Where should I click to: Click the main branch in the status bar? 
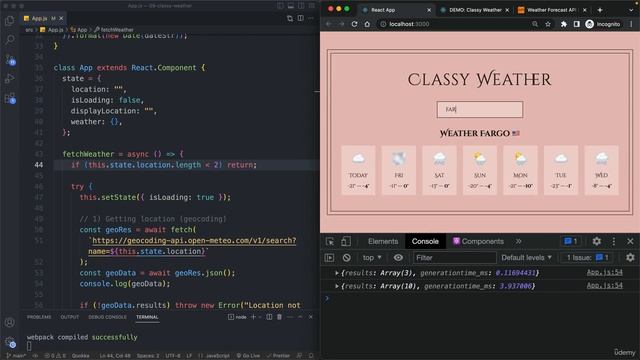click(x=16, y=356)
